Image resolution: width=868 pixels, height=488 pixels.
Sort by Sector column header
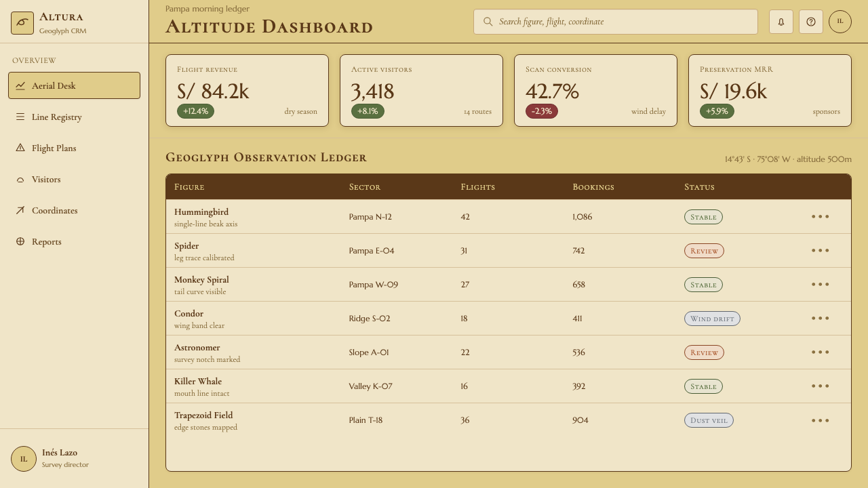coord(365,186)
